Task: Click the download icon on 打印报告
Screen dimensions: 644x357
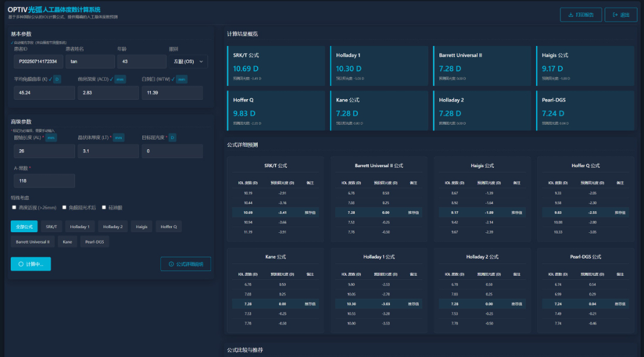Action: point(571,15)
